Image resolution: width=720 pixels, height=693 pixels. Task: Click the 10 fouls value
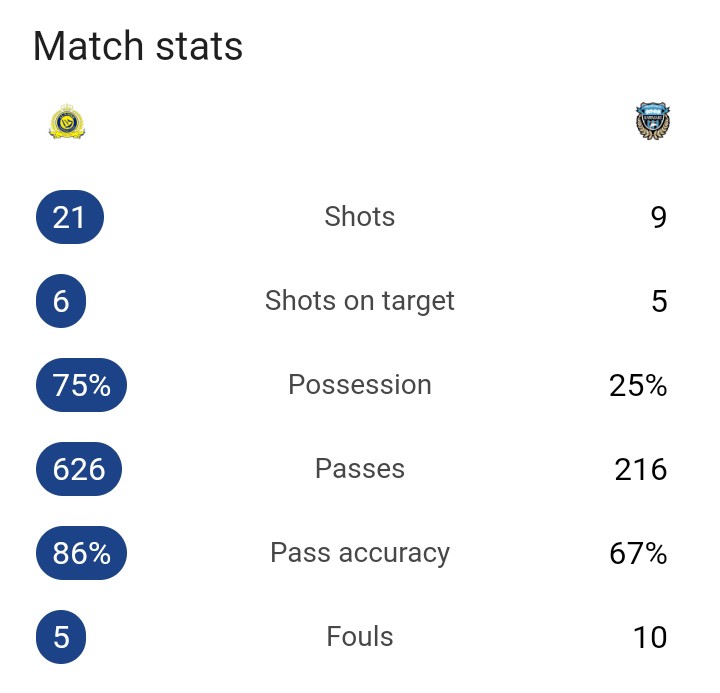tap(650, 637)
